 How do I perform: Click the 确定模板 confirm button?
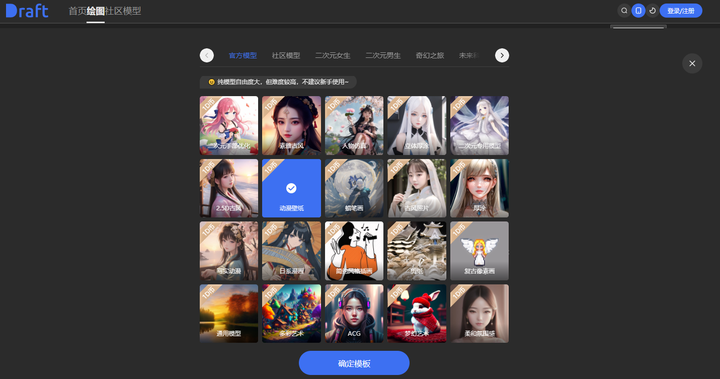click(354, 363)
